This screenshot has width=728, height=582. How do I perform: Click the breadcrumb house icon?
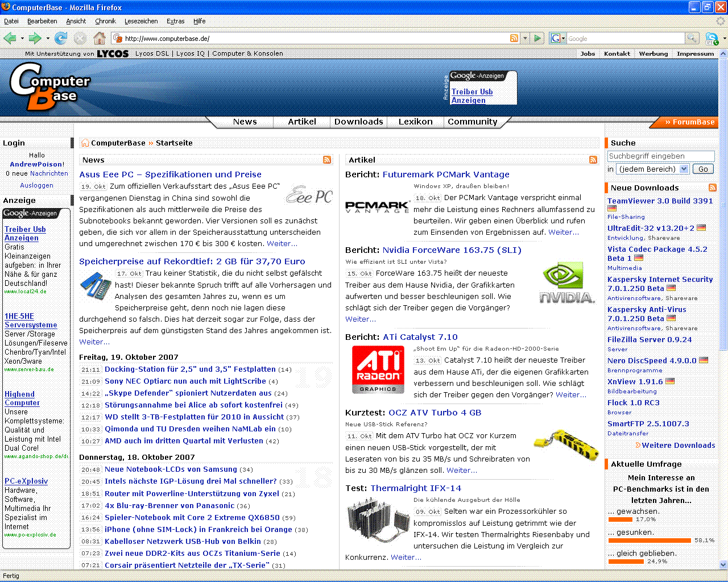point(85,143)
